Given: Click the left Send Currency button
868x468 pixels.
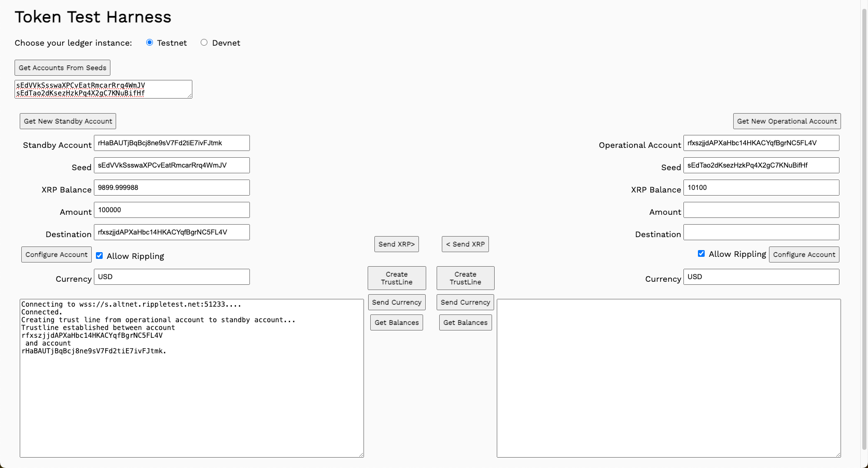Looking at the screenshot, I should (397, 302).
